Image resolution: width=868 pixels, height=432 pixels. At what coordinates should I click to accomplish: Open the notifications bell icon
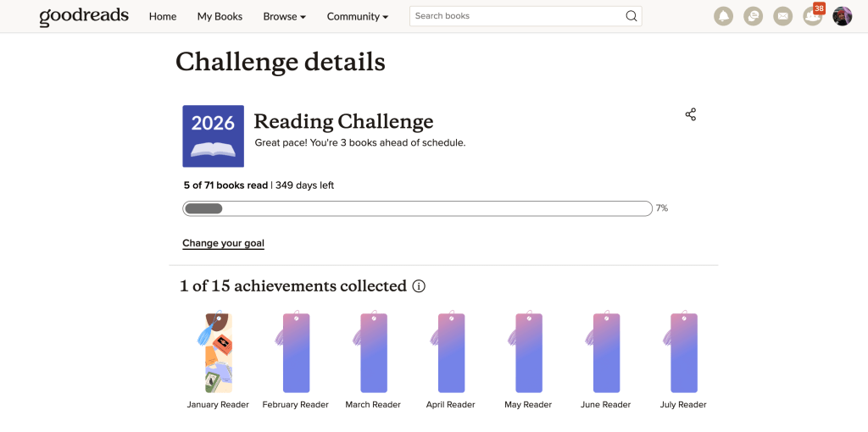tap(723, 16)
